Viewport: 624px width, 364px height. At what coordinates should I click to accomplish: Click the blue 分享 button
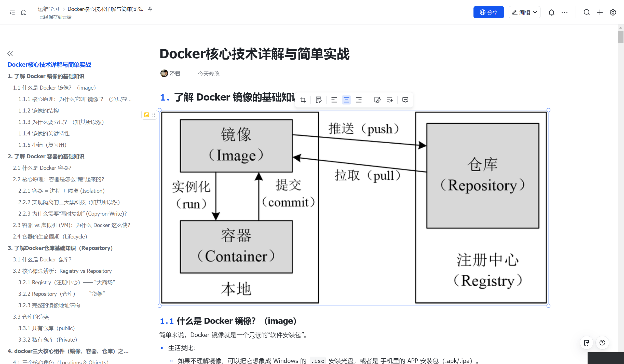[488, 12]
